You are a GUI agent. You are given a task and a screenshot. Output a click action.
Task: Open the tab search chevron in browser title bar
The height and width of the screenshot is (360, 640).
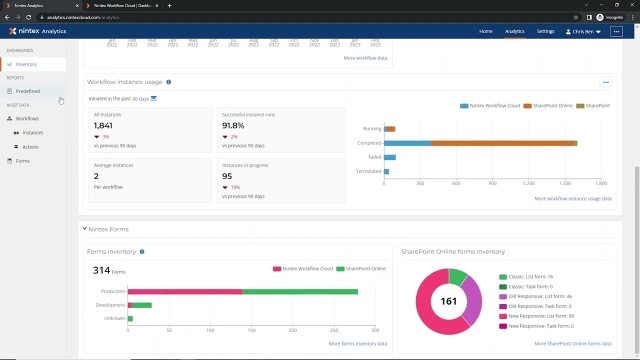pyautogui.click(x=586, y=5)
